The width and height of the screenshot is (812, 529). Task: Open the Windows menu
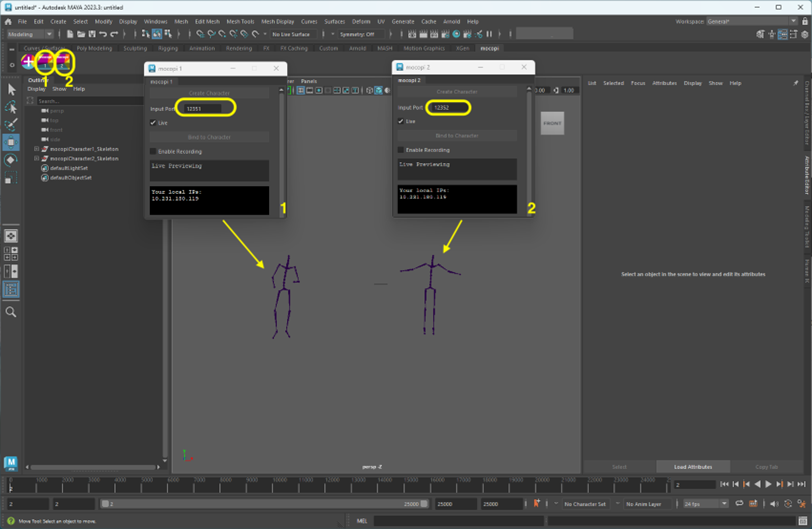coord(155,21)
